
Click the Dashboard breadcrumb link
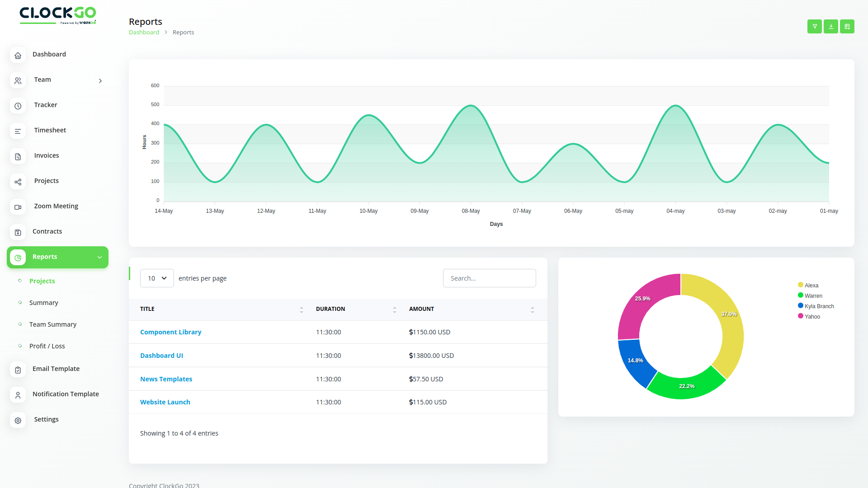tap(144, 33)
